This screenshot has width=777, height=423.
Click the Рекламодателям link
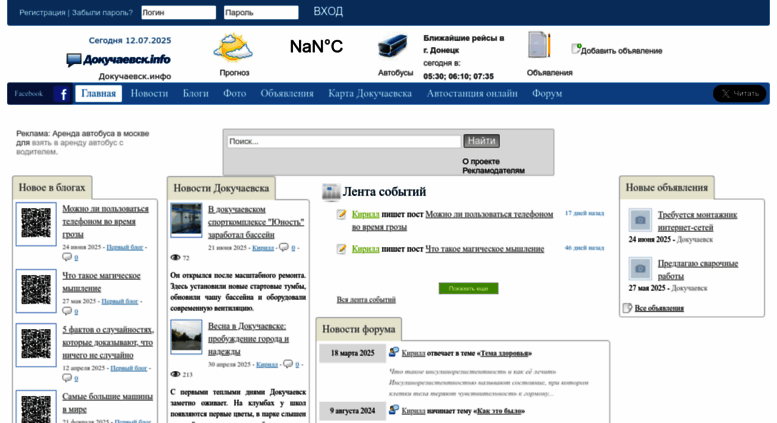point(493,170)
